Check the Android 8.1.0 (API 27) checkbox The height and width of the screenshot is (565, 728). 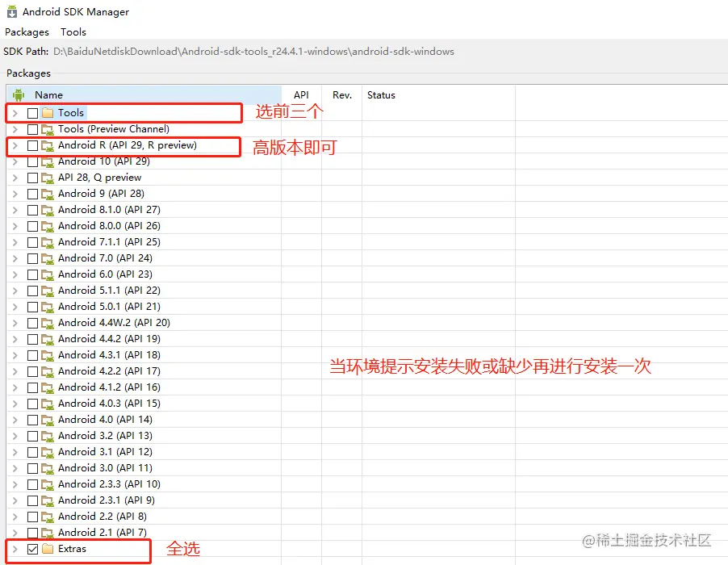point(32,210)
